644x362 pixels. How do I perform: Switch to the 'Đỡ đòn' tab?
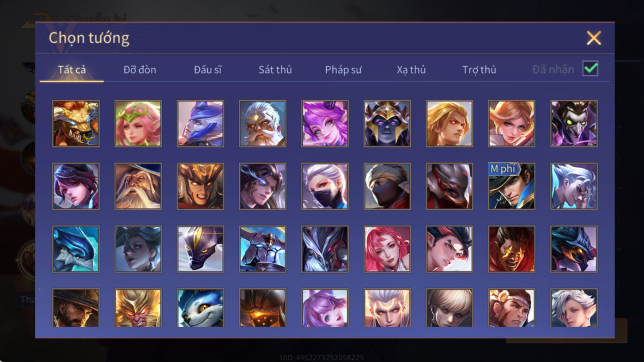[140, 70]
